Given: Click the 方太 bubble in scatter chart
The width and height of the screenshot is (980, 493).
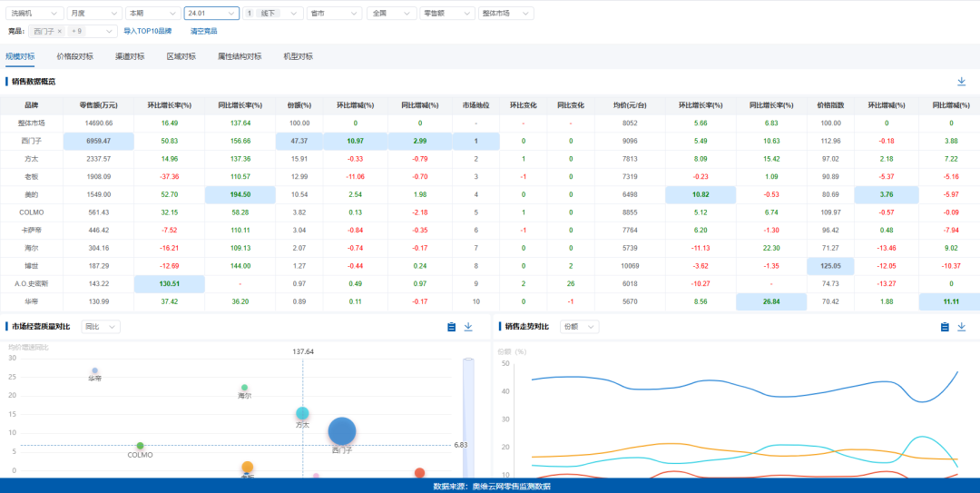Looking at the screenshot, I should tap(302, 414).
